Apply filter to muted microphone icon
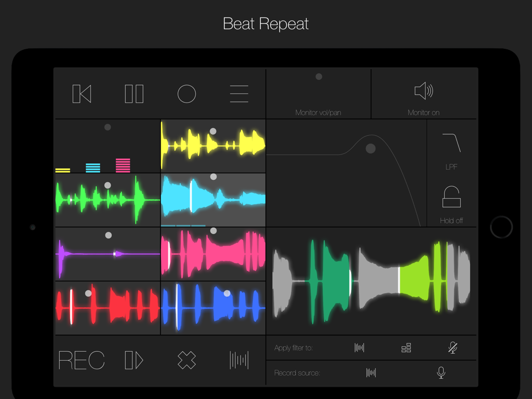 pyautogui.click(x=453, y=348)
